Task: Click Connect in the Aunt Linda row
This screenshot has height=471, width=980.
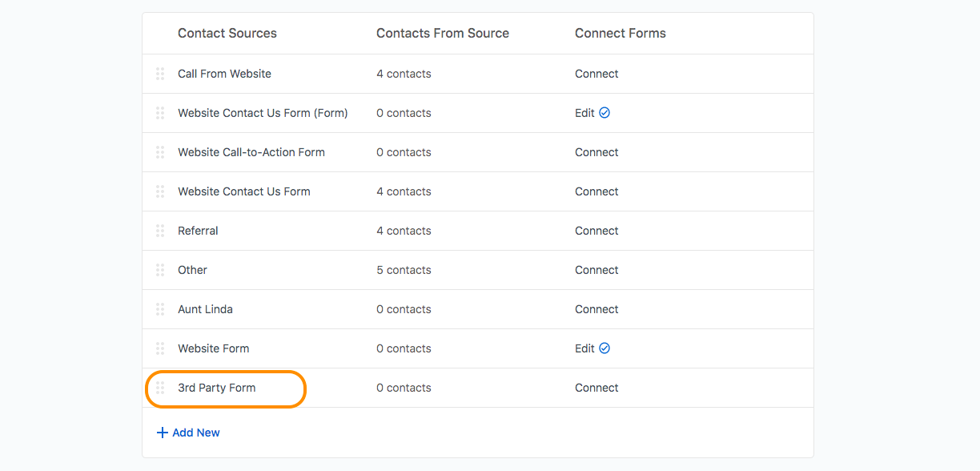Action: [596, 309]
